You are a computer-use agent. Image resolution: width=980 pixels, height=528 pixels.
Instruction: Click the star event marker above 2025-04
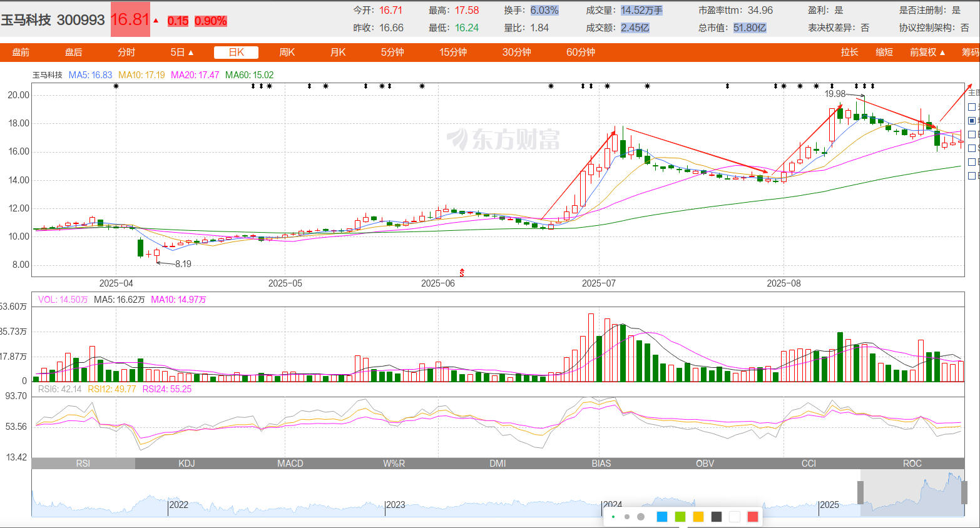point(116,86)
